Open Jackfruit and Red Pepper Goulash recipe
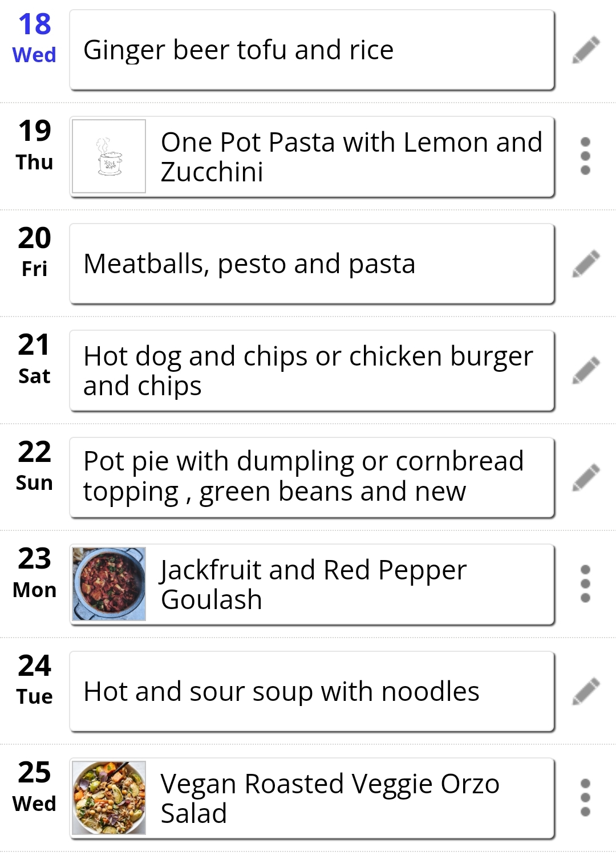 click(x=312, y=584)
